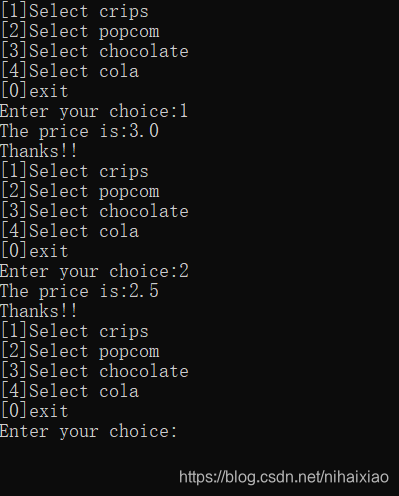This screenshot has width=399, height=496.
Task: Click '[2]Select popcom' in the topmost menu
Action: (80, 32)
